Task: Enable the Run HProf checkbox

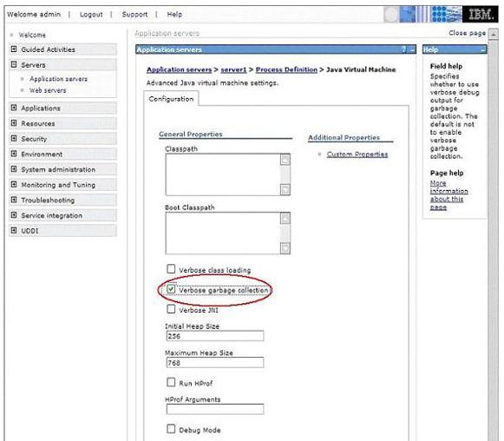Action: pyautogui.click(x=171, y=382)
